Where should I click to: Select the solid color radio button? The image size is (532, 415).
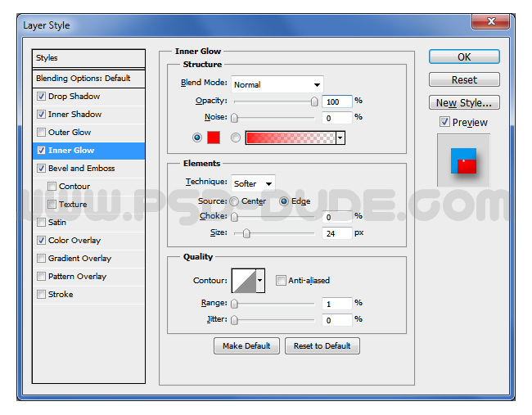pos(196,138)
